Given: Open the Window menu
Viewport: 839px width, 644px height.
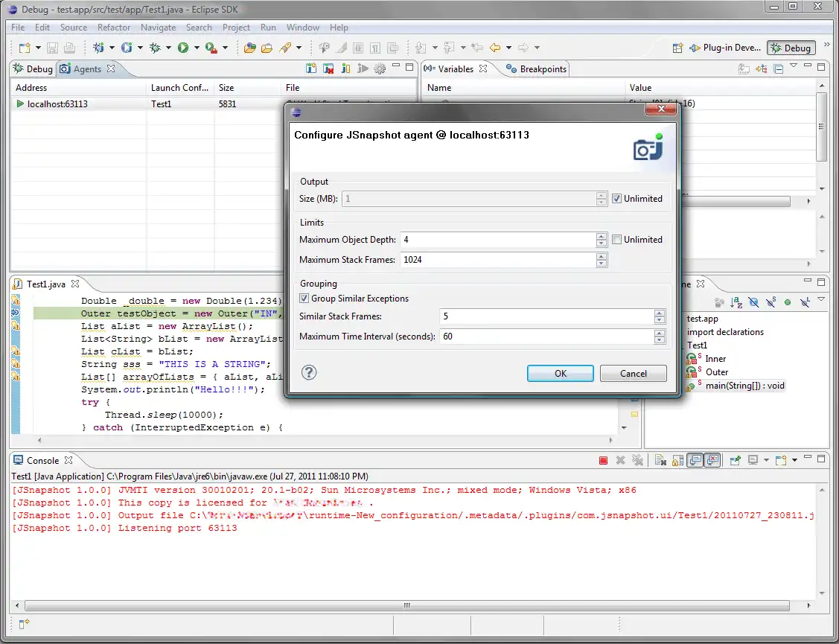Looking at the screenshot, I should (x=302, y=28).
